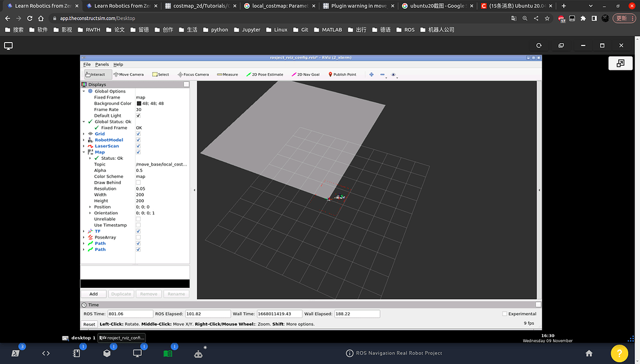Toggle the Default Light checkbox
This screenshot has width=640, height=364.
(138, 116)
